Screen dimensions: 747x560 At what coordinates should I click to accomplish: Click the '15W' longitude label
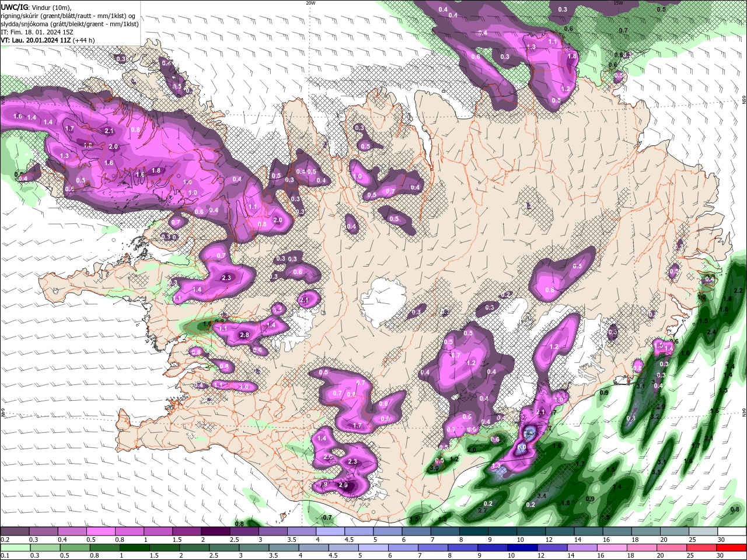(x=619, y=3)
